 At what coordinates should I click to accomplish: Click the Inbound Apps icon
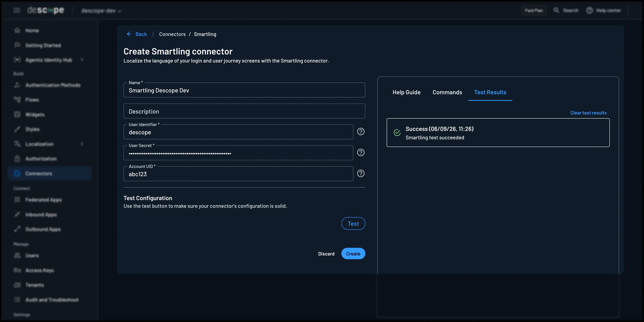pyautogui.click(x=17, y=214)
